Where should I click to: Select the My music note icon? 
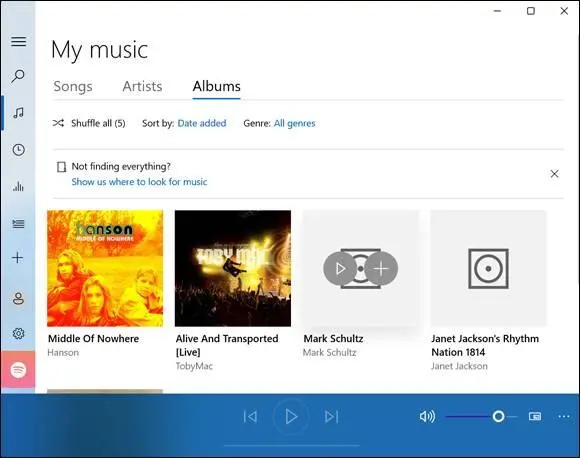tap(18, 112)
